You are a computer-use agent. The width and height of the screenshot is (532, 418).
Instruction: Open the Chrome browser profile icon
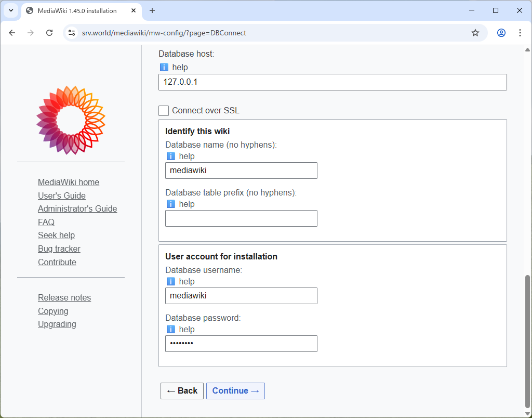click(501, 32)
